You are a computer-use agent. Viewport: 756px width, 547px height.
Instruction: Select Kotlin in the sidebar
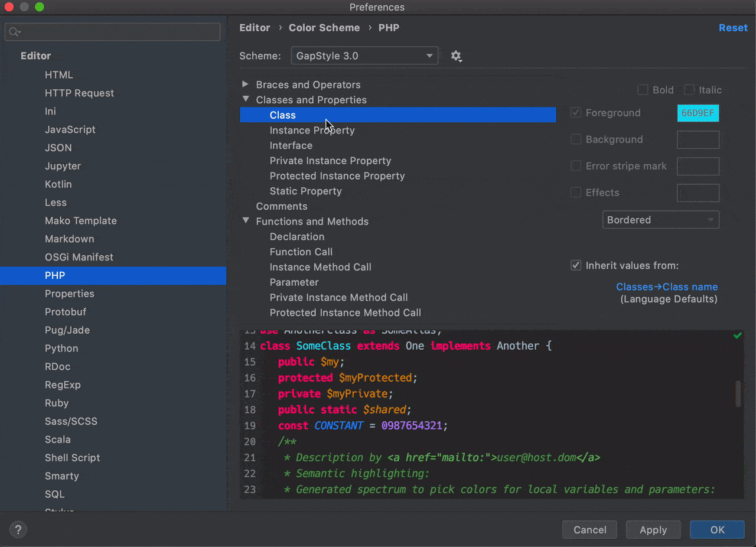click(x=58, y=184)
